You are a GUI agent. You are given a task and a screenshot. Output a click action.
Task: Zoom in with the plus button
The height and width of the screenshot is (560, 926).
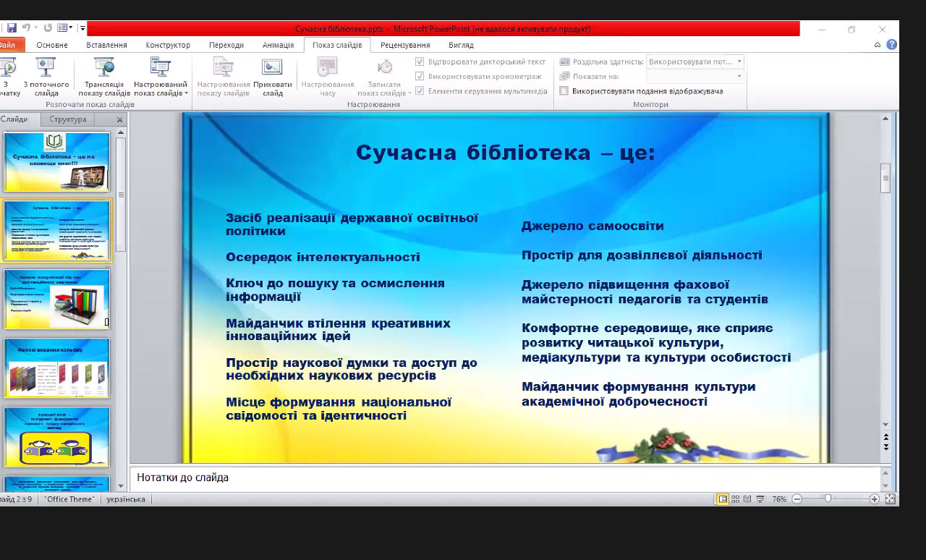[874, 499]
